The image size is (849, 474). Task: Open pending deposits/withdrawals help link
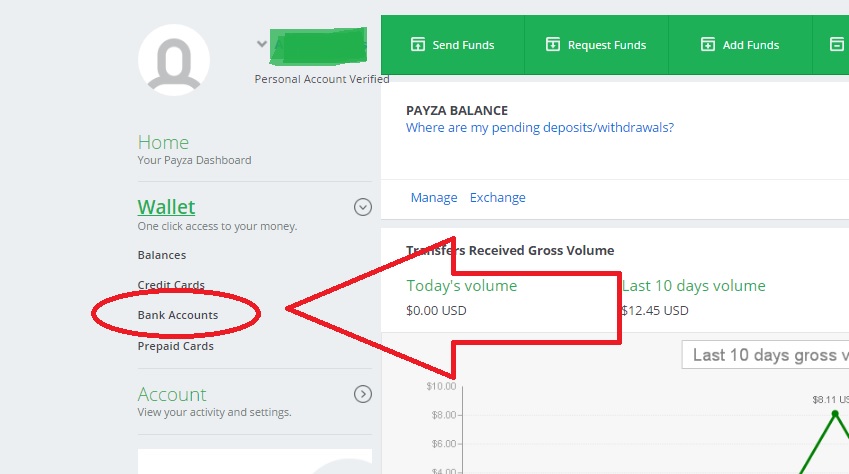click(x=540, y=128)
